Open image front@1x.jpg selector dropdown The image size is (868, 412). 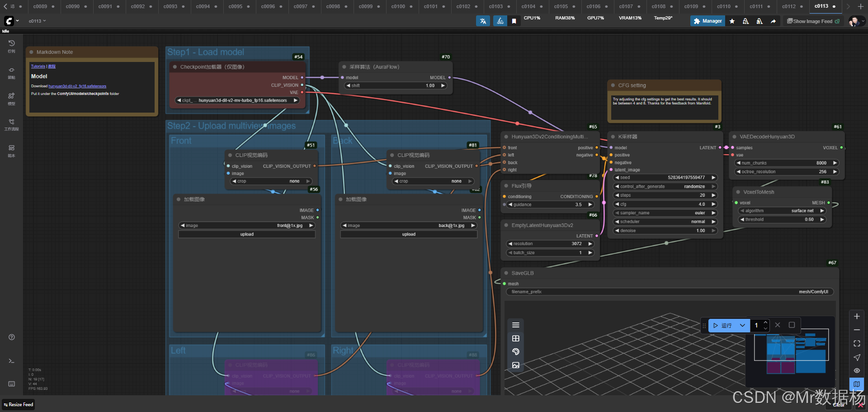pos(247,225)
